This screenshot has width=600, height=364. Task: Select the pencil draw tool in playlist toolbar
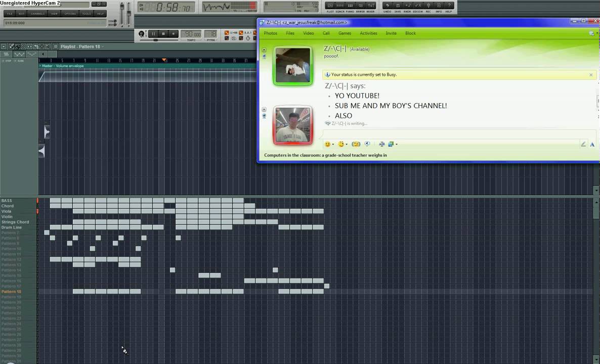12,47
